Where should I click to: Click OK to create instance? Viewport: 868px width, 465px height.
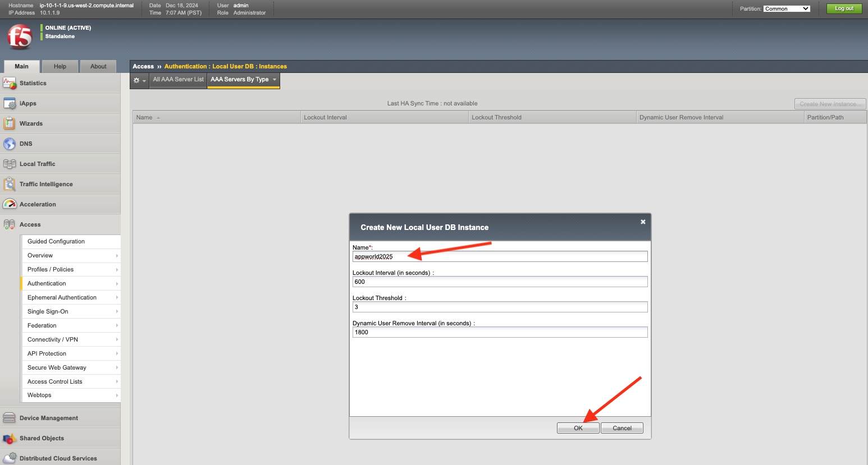click(x=578, y=428)
